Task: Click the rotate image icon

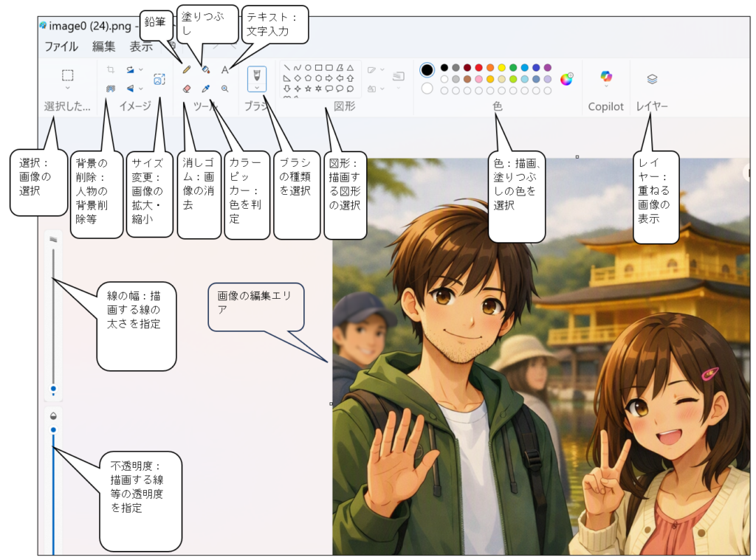Action: 130,70
